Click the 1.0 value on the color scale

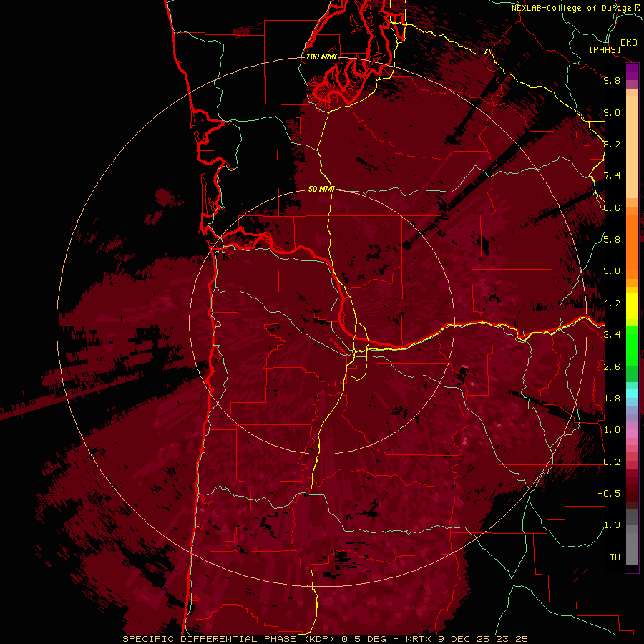pyautogui.click(x=612, y=431)
